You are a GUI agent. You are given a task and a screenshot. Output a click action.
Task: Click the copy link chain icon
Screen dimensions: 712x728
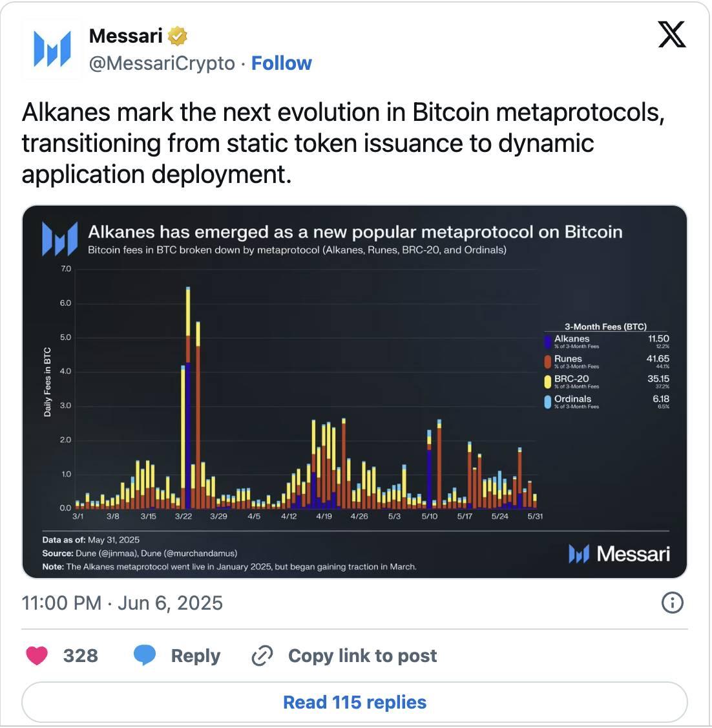tap(262, 656)
